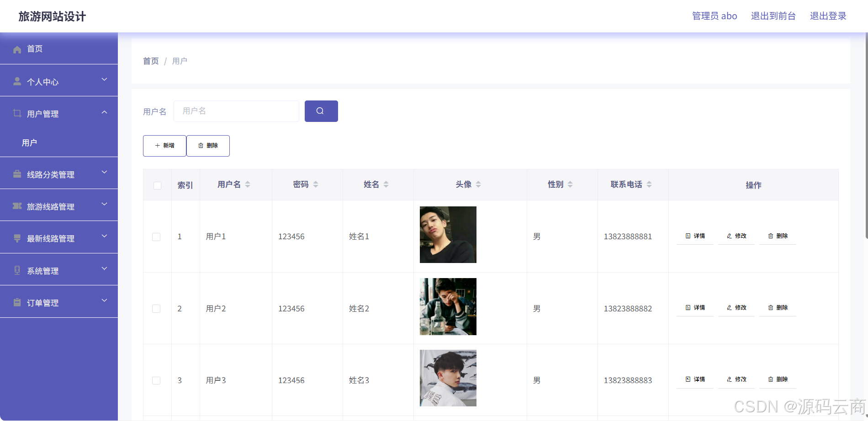
Task: Open the 个人中心 sidebar menu
Action: (x=59, y=80)
